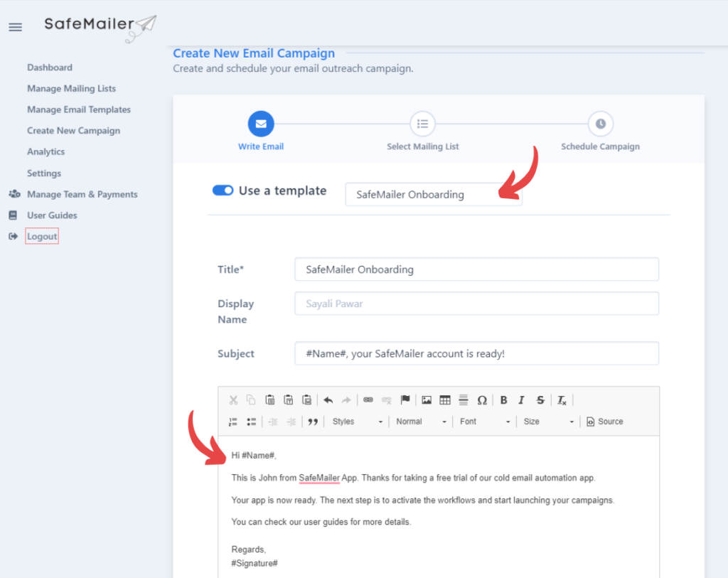Click the Source button in editor
This screenshot has height=578, width=728.
coord(604,422)
